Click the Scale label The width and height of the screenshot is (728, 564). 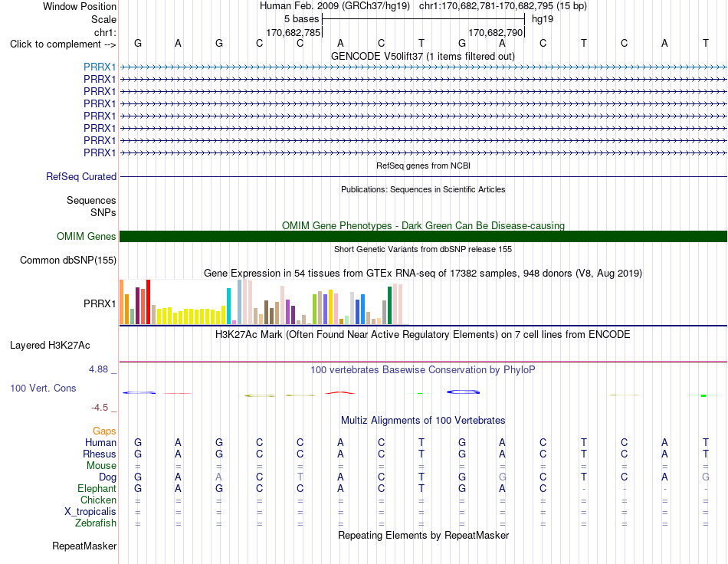click(x=104, y=19)
